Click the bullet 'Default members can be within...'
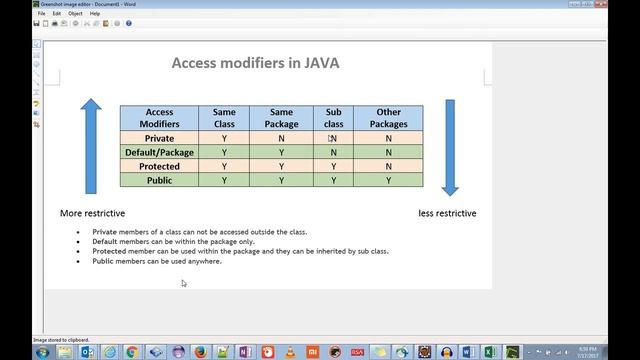640x360 pixels. click(173, 242)
